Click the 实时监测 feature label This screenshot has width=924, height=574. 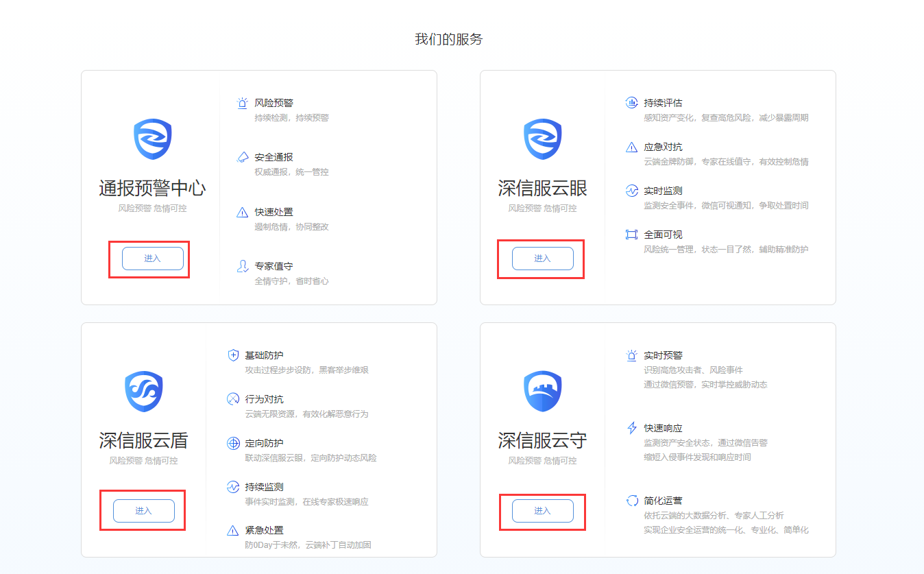point(663,191)
